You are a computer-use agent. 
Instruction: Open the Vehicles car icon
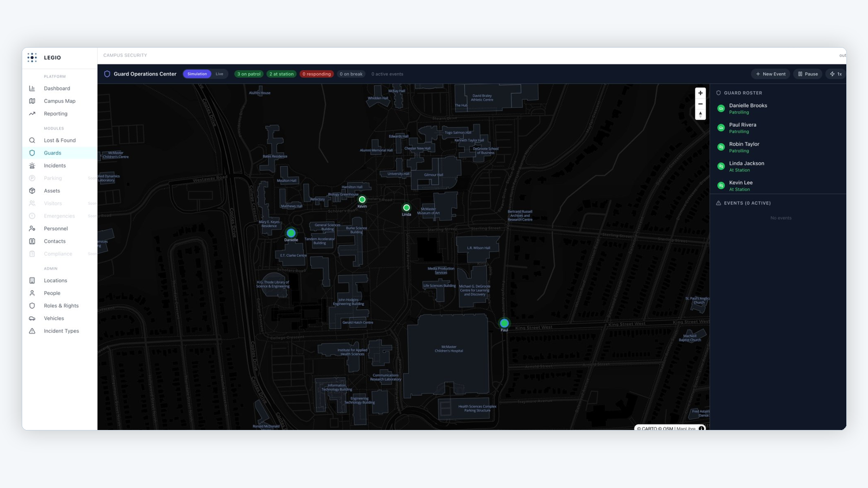(x=32, y=318)
